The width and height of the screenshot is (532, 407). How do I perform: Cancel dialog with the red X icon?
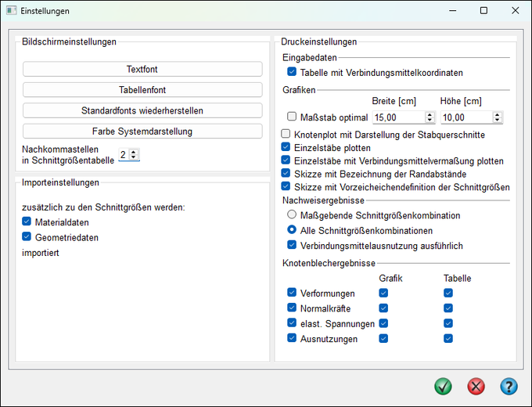click(x=476, y=386)
